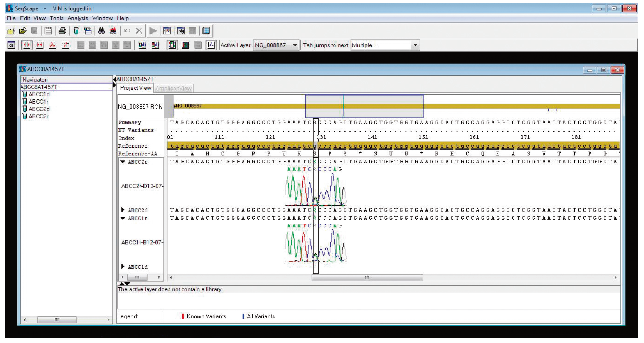The height and width of the screenshot is (343, 644).
Task: Open the Analysis menu
Action: point(78,18)
